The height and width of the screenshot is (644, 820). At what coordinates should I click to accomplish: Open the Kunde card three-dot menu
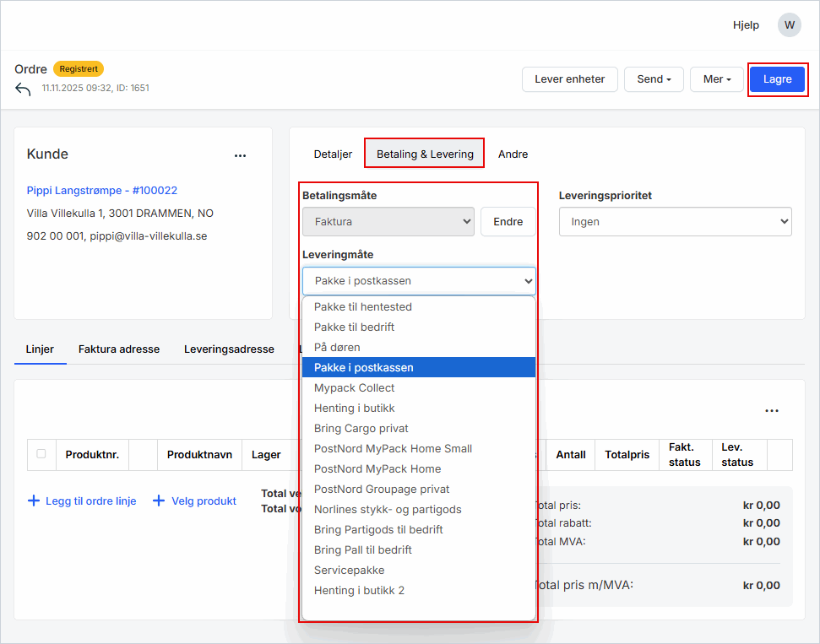coord(241,155)
